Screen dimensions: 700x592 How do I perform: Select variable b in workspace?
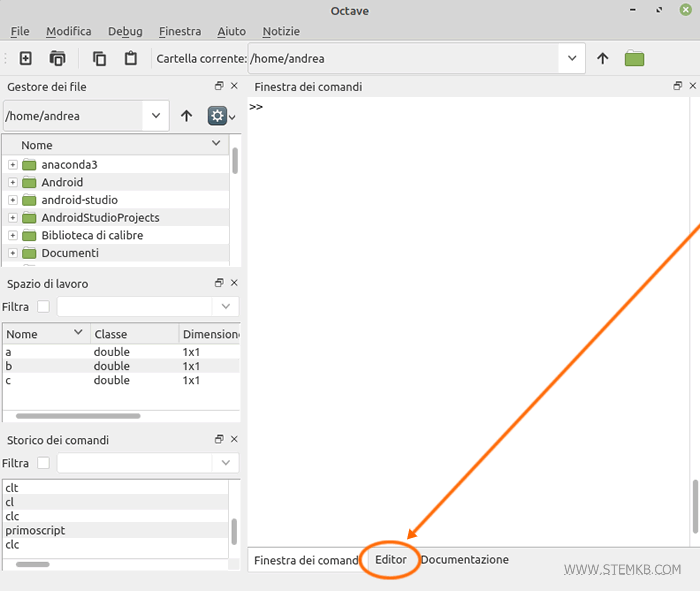click(x=121, y=366)
